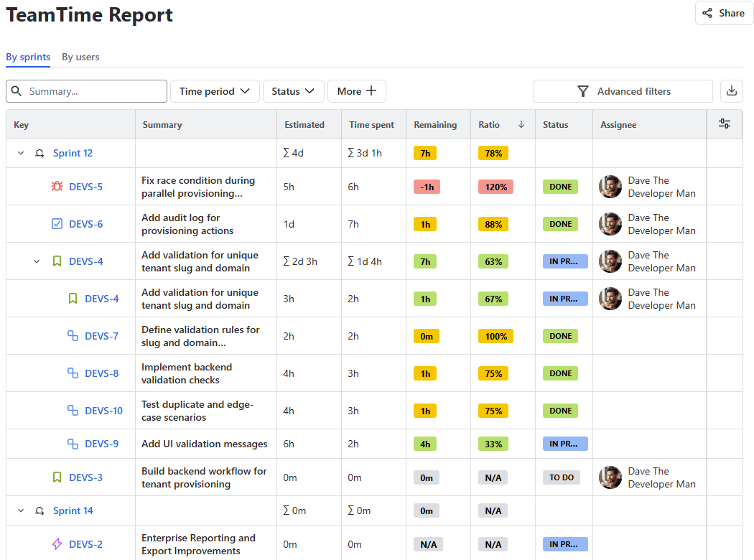Open Advanced filters

point(623,91)
